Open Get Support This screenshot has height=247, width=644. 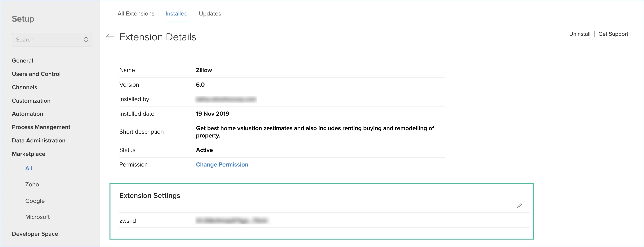(x=613, y=34)
